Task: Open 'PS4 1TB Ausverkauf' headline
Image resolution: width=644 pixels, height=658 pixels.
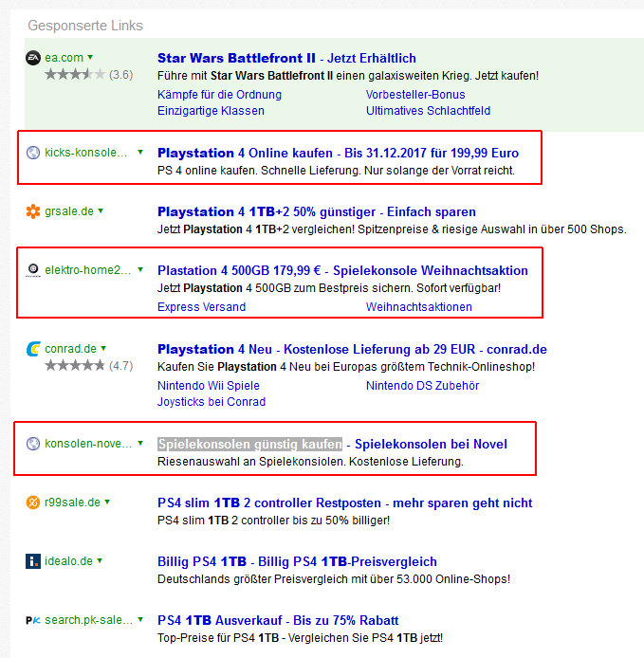Action: coord(278,620)
